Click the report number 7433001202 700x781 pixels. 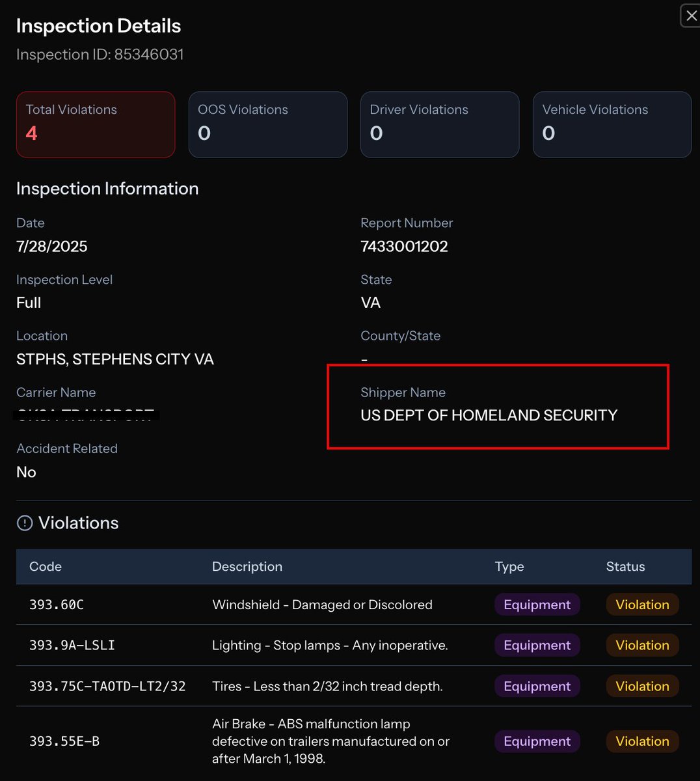click(404, 246)
